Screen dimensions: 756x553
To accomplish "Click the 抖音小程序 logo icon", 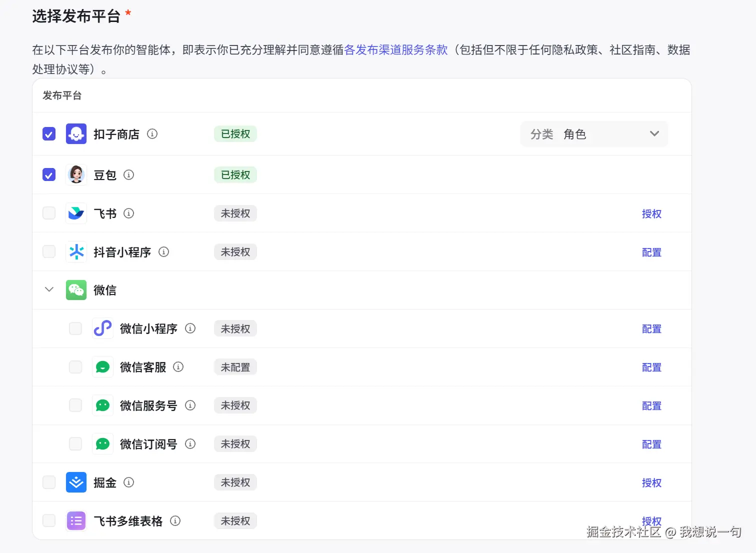I will [x=76, y=252].
